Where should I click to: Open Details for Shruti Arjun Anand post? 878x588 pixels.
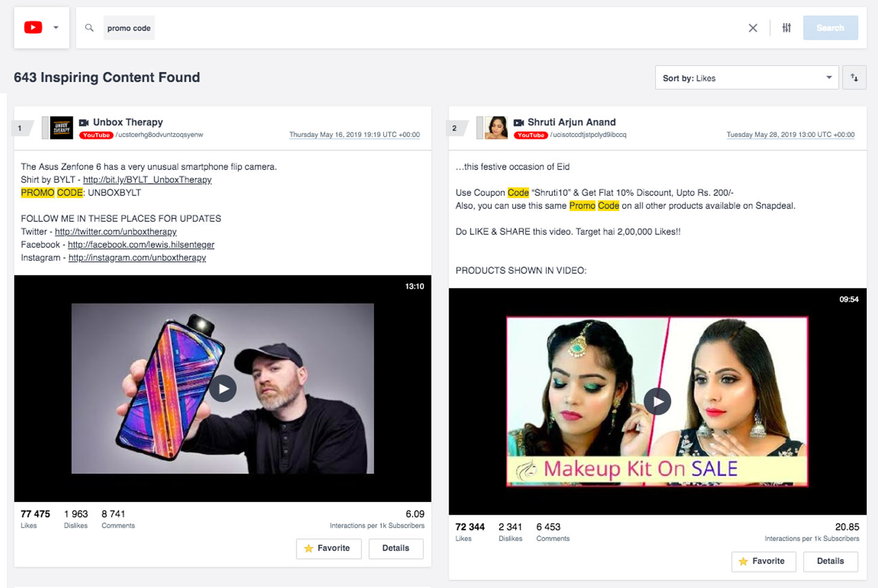point(830,562)
